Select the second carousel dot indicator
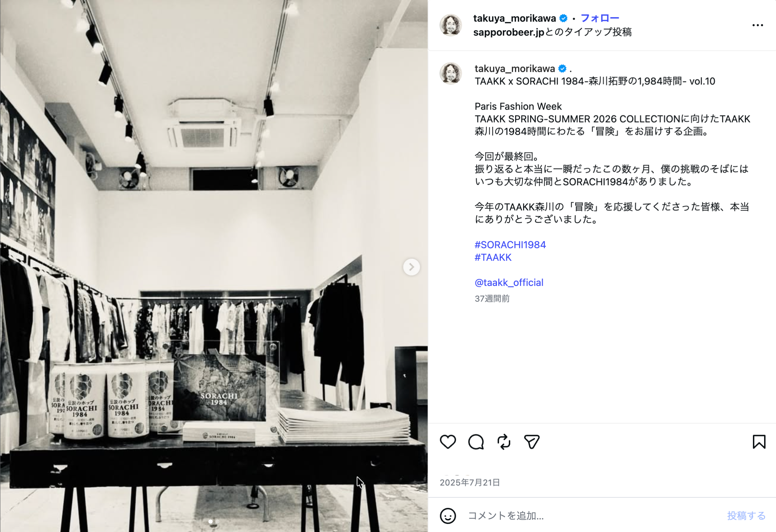This screenshot has height=532, width=776. click(218, 522)
